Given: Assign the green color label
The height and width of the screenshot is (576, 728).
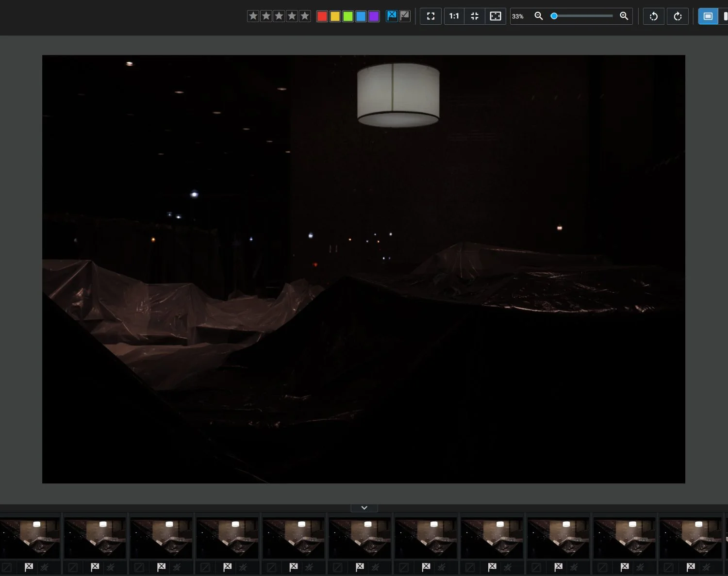Looking at the screenshot, I should pos(348,16).
